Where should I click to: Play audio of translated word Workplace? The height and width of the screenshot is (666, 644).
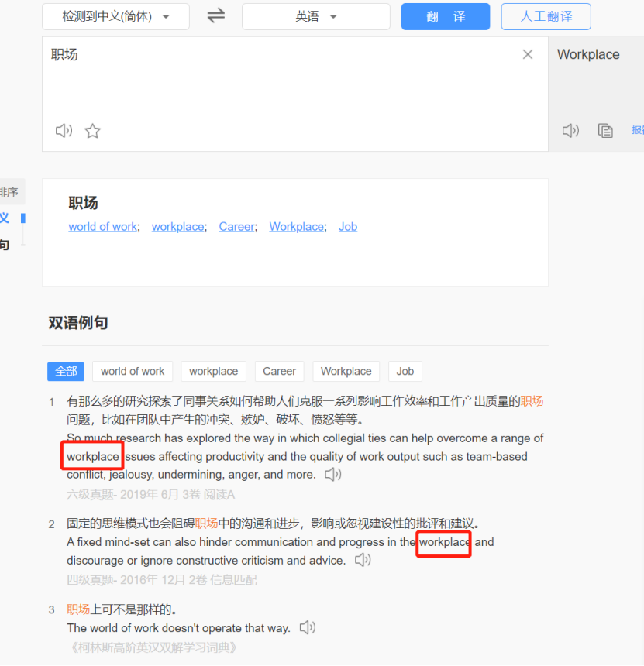570,130
